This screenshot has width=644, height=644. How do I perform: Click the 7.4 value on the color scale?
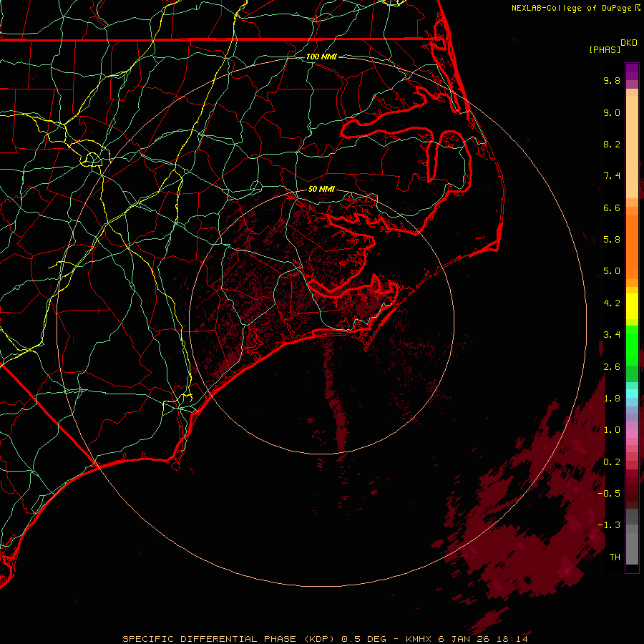612,176
